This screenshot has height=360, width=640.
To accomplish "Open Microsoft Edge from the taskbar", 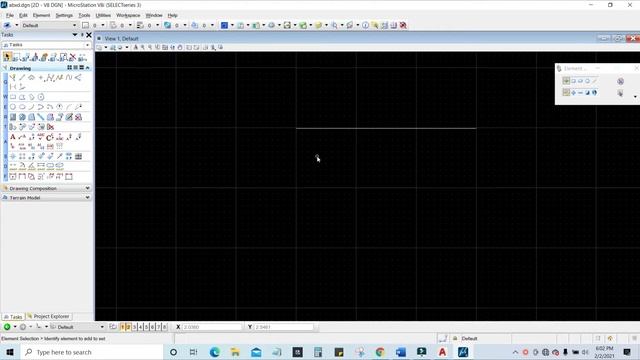I will coord(215,352).
